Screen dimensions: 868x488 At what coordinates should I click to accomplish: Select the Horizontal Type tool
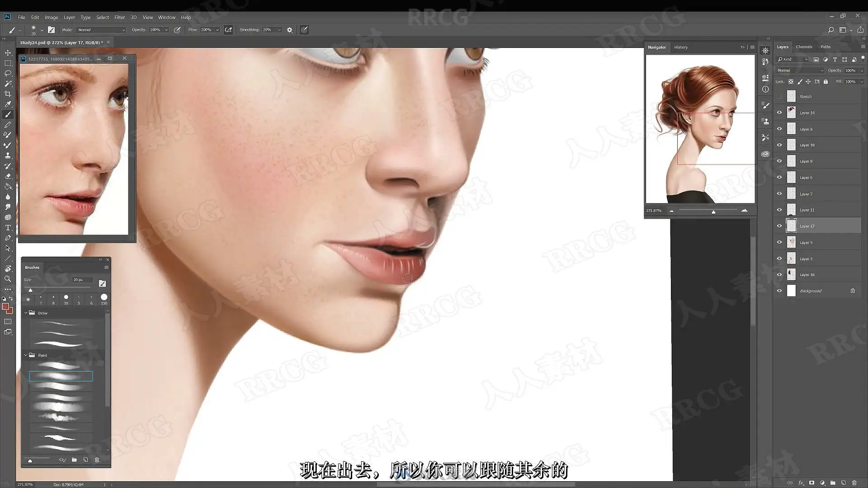[8, 227]
